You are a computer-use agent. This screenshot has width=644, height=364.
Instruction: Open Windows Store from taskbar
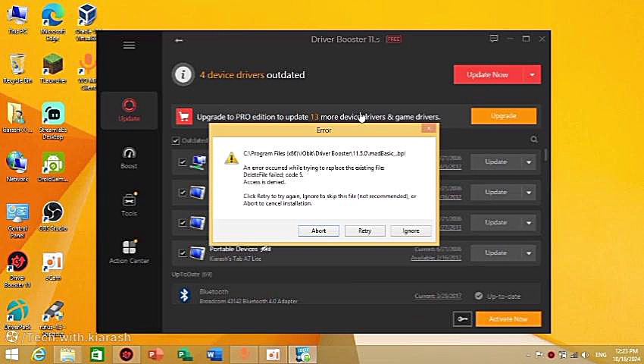pyautogui.click(x=97, y=355)
